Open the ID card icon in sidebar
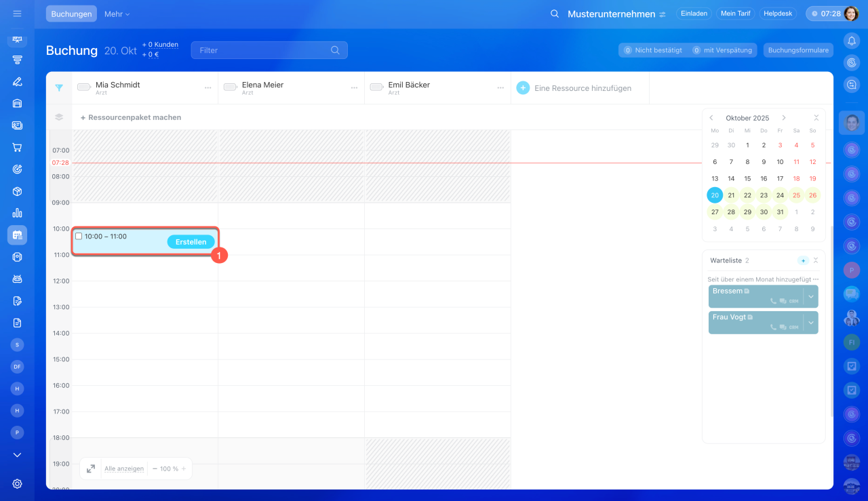Viewport: 868px width, 501px height. click(x=17, y=125)
